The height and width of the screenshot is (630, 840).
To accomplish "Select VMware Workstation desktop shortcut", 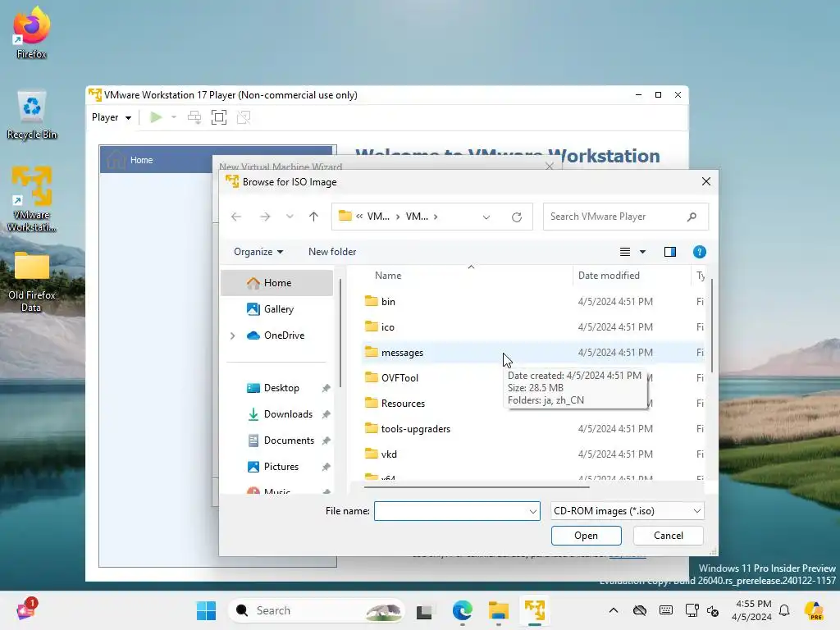I will [x=32, y=199].
